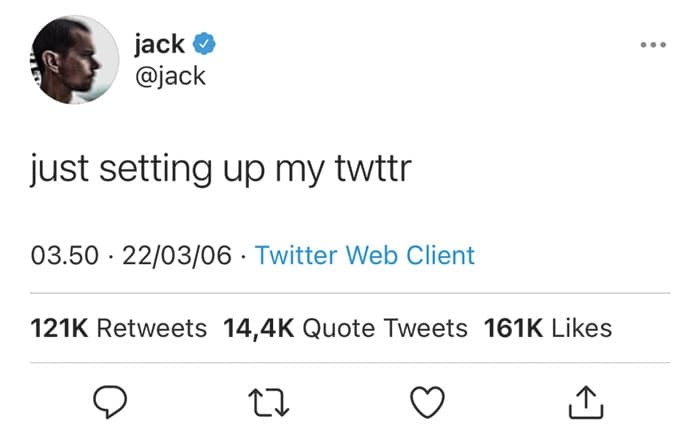Screen dimensions: 700x437
Task: Open the share icon for this tweet
Action: tap(586, 403)
